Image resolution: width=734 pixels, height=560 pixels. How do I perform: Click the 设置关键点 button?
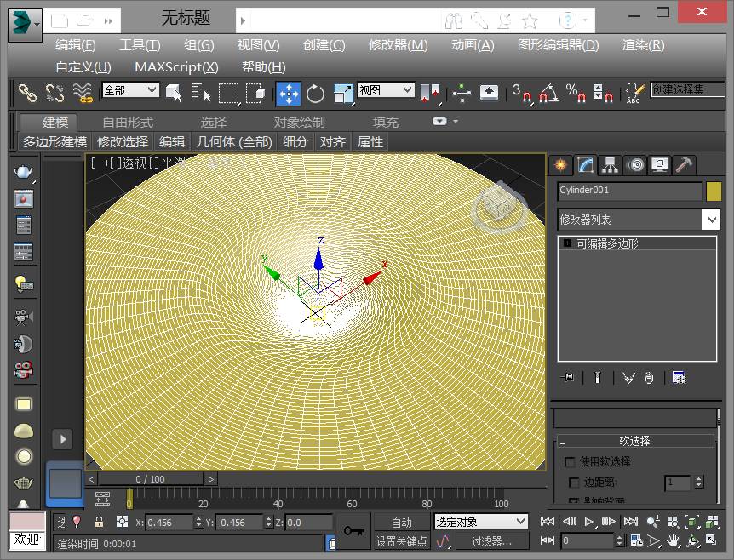click(x=401, y=541)
